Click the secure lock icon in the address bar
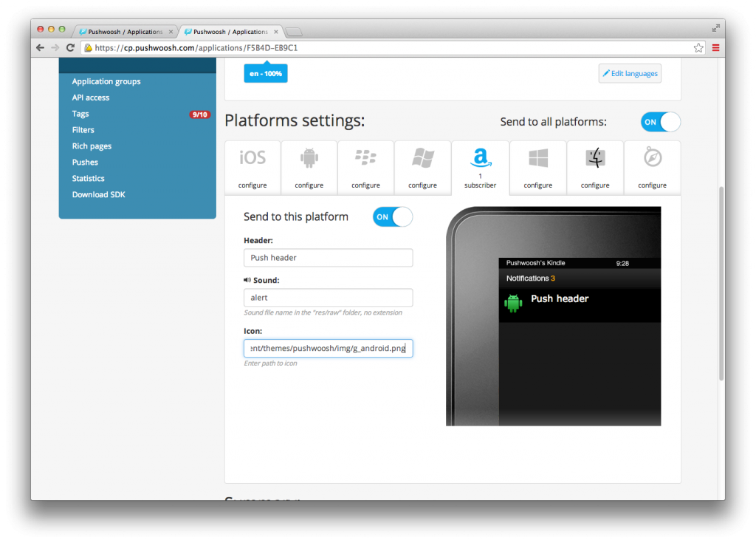The image size is (756, 543). pos(89,48)
